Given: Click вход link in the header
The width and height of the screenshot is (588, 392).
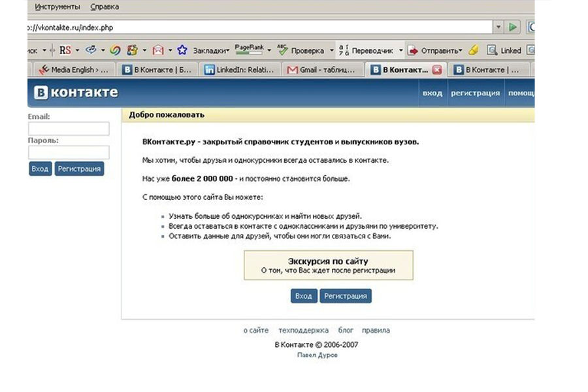Looking at the screenshot, I should click(x=433, y=93).
